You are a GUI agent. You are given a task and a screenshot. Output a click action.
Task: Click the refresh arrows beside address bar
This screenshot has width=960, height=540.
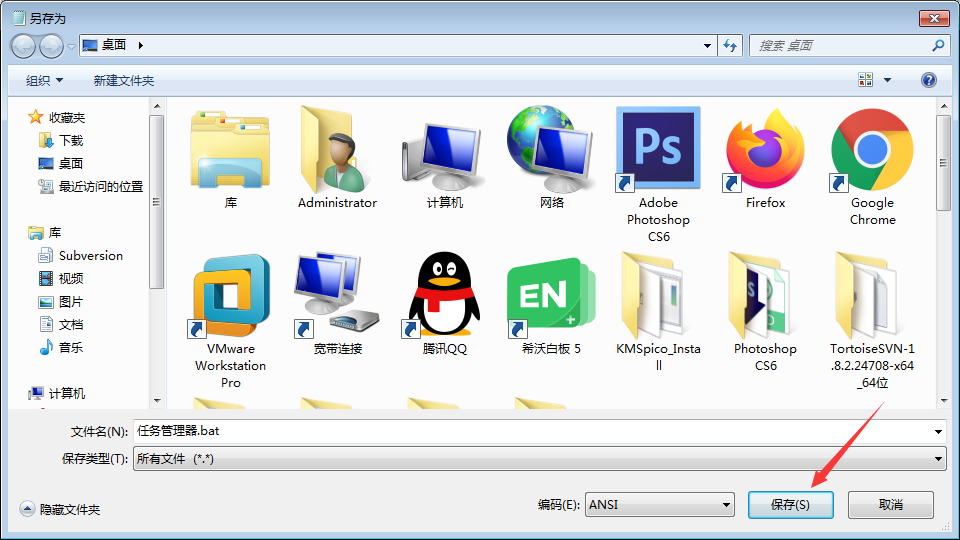coord(730,45)
